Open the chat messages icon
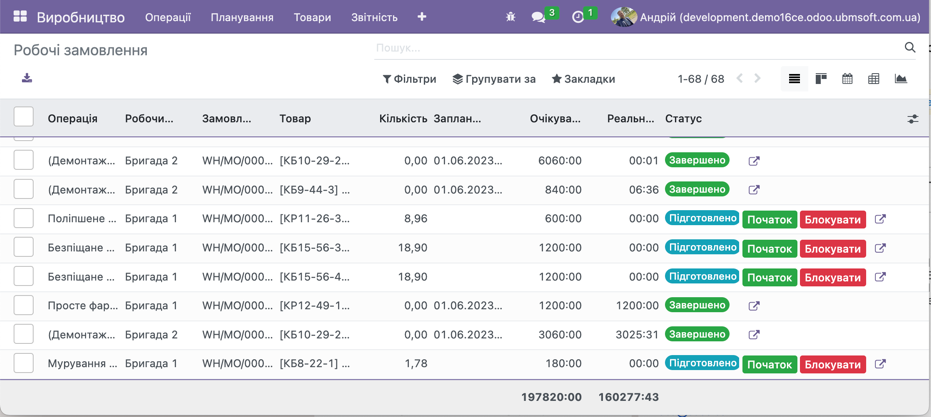 click(539, 17)
